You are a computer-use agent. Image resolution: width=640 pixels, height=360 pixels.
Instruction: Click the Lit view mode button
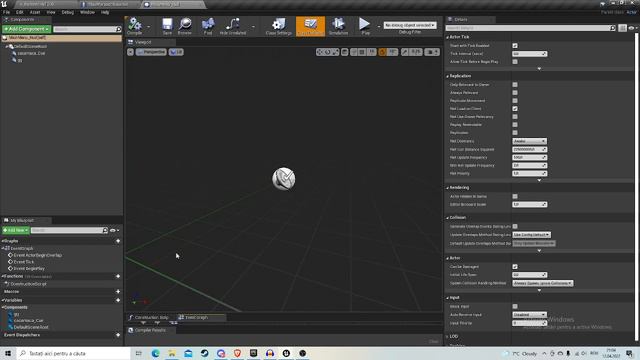click(176, 52)
